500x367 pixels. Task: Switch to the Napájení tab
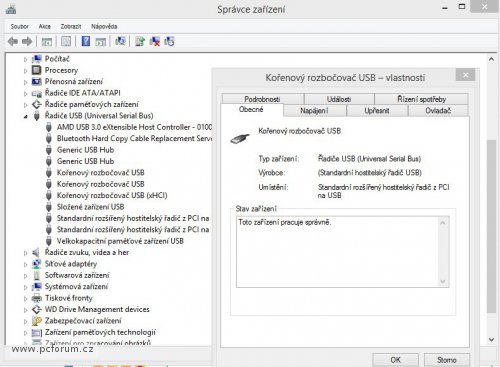pyautogui.click(x=314, y=110)
